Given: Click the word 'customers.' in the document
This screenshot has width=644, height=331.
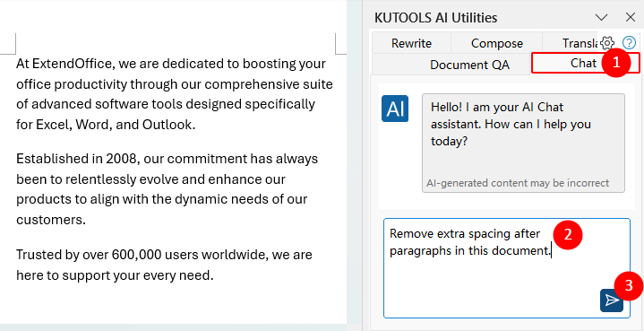Looking at the screenshot, I should click(x=51, y=220).
